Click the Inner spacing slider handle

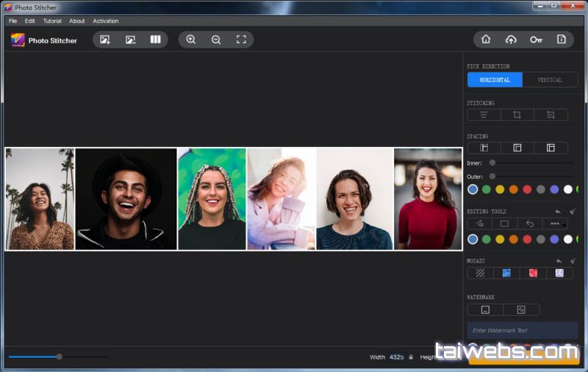(x=492, y=162)
